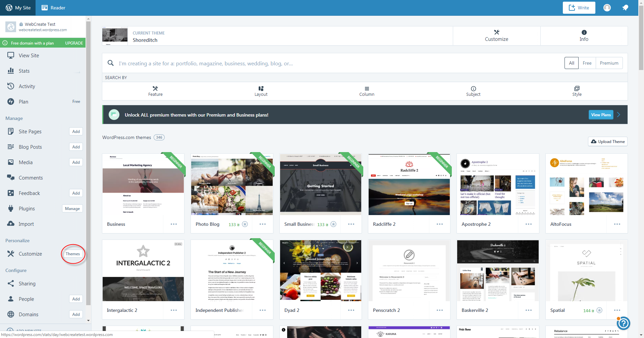Open the Apostrophe 2 theme preview thumbnail

498,185
